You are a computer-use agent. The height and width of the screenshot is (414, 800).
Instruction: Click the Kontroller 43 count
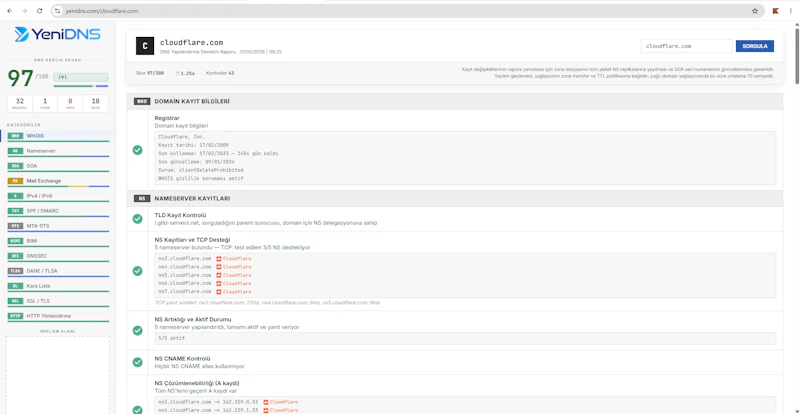pyautogui.click(x=220, y=73)
